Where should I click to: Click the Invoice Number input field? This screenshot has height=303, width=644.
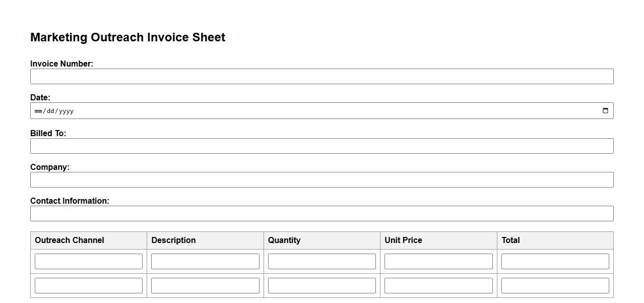pyautogui.click(x=321, y=77)
